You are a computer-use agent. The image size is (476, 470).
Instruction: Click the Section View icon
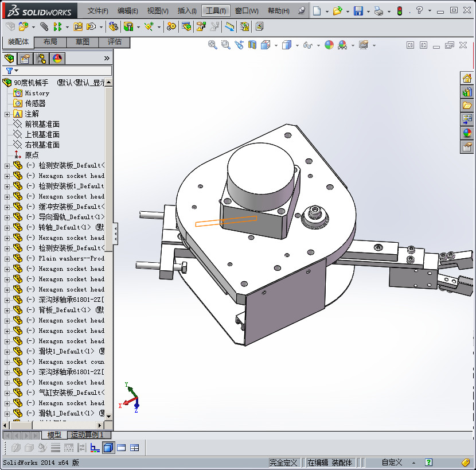252,45
